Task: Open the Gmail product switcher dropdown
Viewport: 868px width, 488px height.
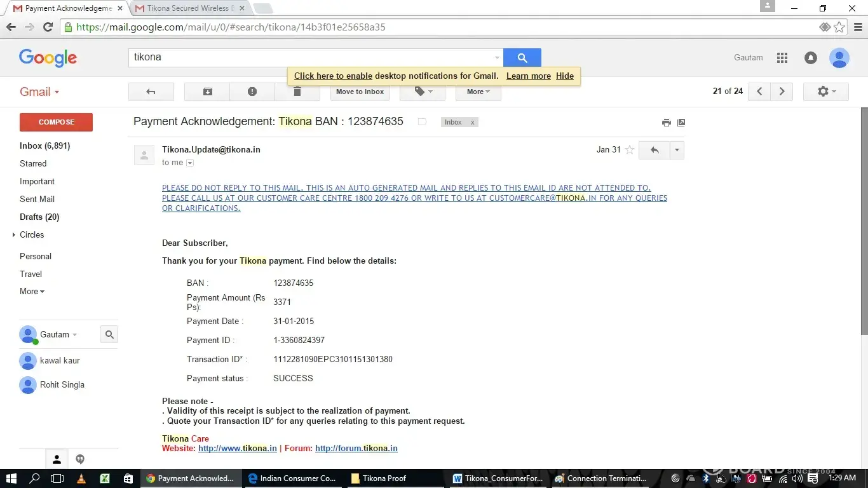Action: (x=39, y=91)
